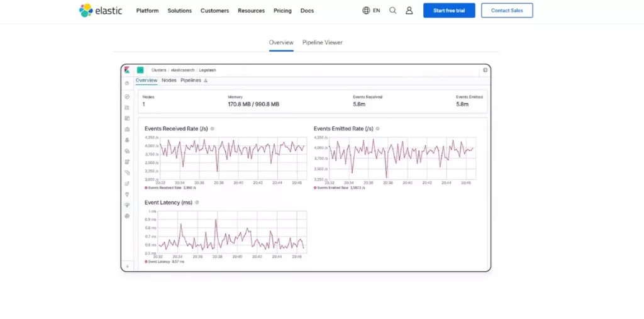The height and width of the screenshot is (319, 644).
Task: Open Maps icon in Kibana sidebar
Action: click(x=127, y=140)
